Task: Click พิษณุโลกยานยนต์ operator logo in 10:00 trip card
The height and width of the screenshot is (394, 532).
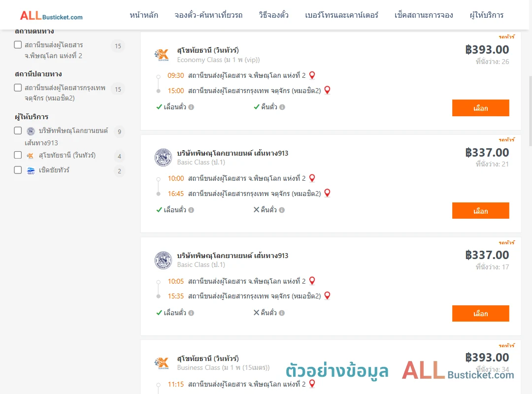Action: pos(163,158)
